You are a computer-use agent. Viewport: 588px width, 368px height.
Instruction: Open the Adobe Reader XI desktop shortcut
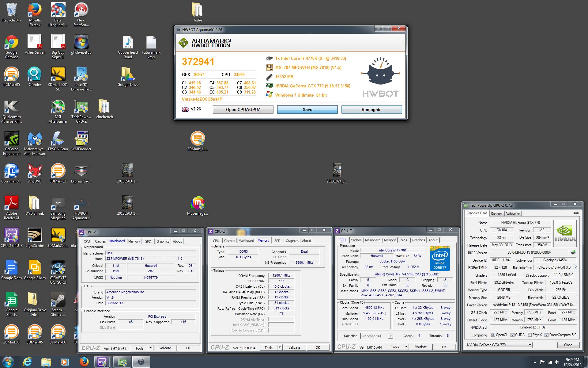[11, 208]
